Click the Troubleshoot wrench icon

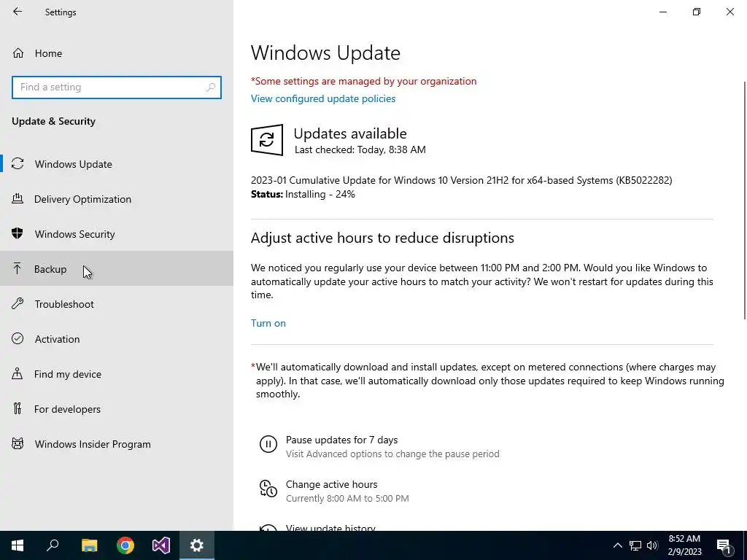[x=18, y=303]
